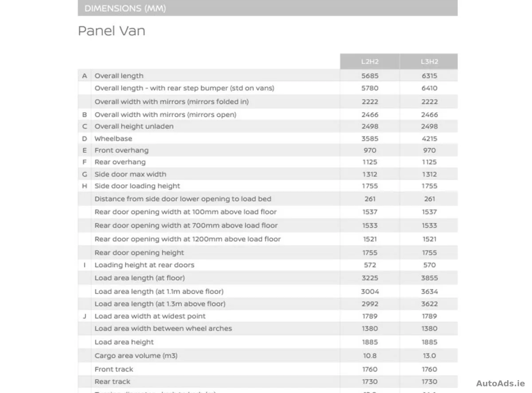Open the AutoAds.ie watermark link

pos(501,383)
